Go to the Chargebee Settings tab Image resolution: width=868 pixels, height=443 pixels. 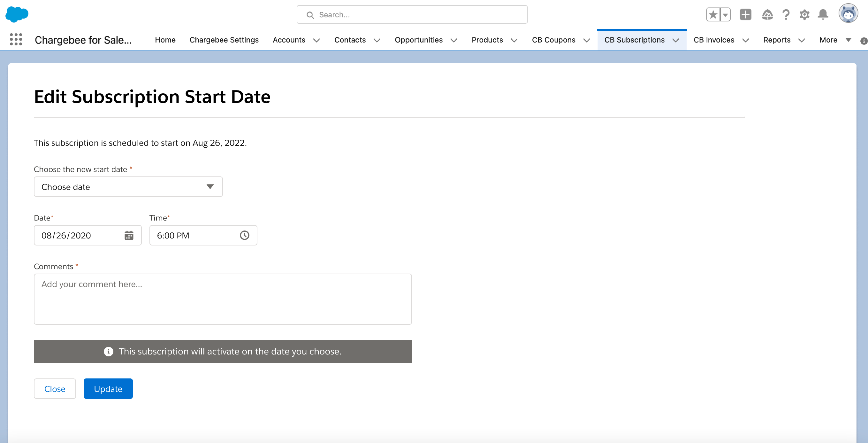224,40
